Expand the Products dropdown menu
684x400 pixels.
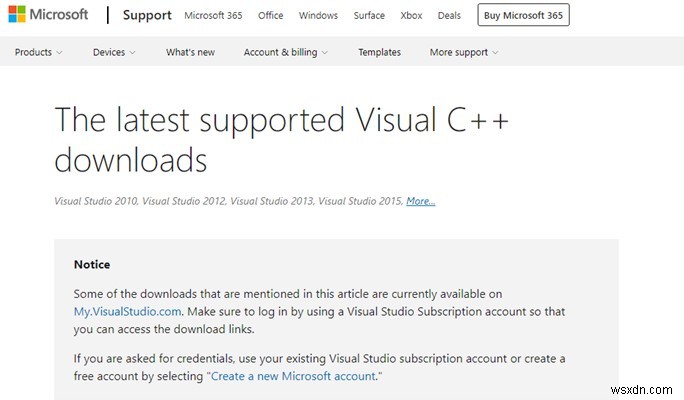[x=39, y=52]
